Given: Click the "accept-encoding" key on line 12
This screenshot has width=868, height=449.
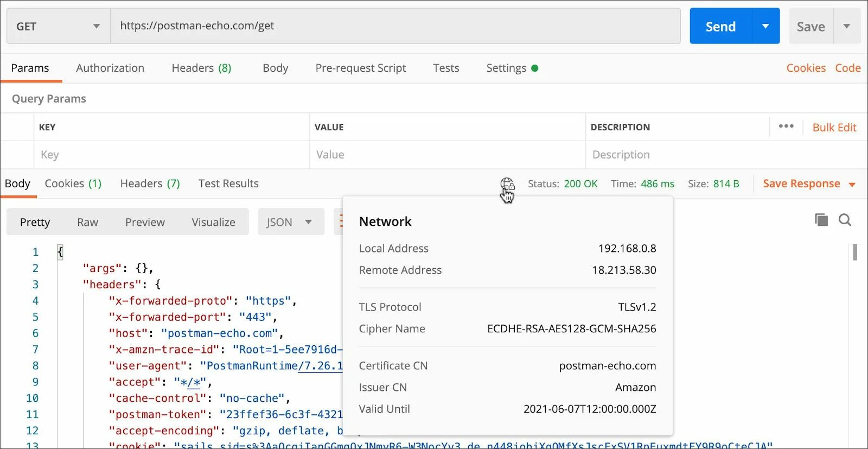Looking at the screenshot, I should (164, 431).
